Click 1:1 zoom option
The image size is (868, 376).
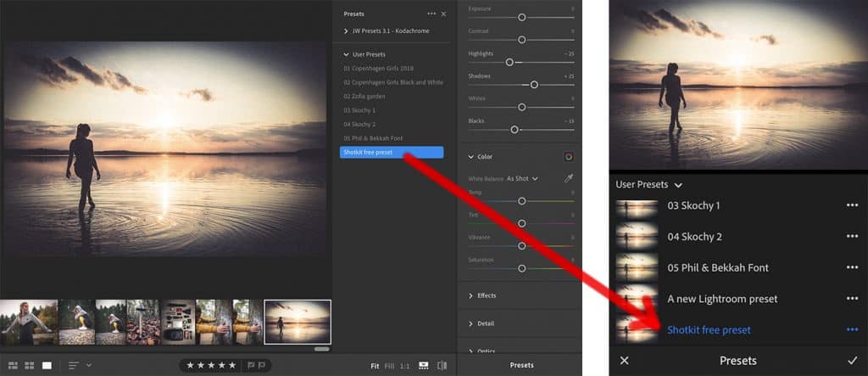[404, 366]
